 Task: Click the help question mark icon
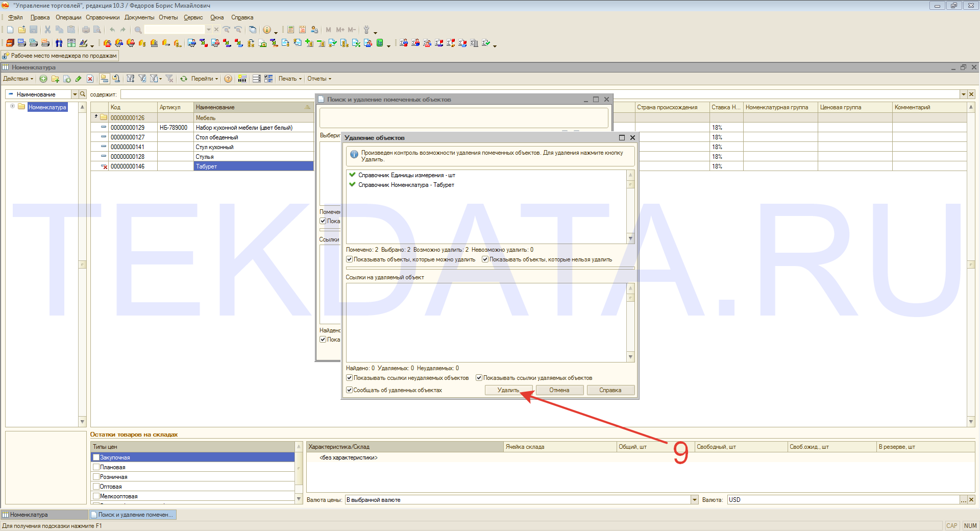[228, 79]
